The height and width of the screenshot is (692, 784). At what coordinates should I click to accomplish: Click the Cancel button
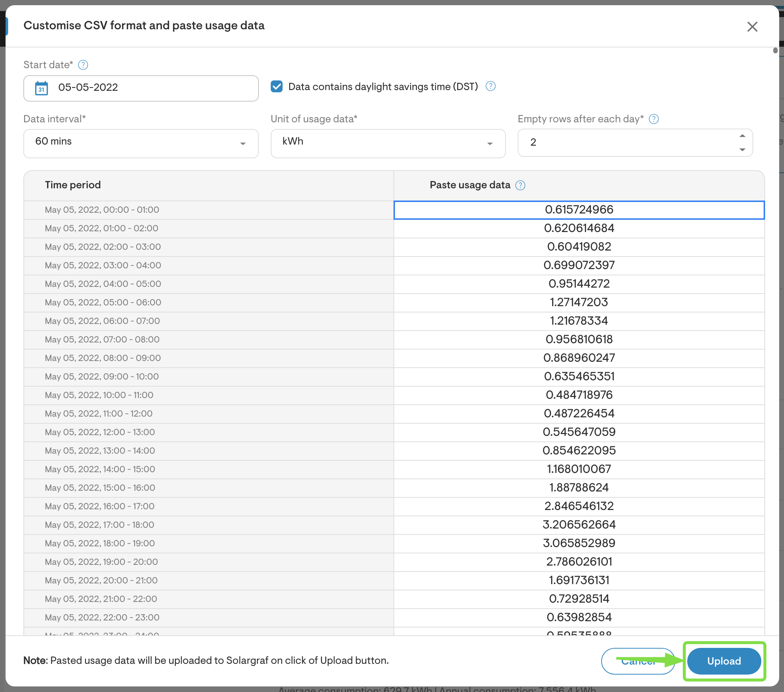(638, 661)
